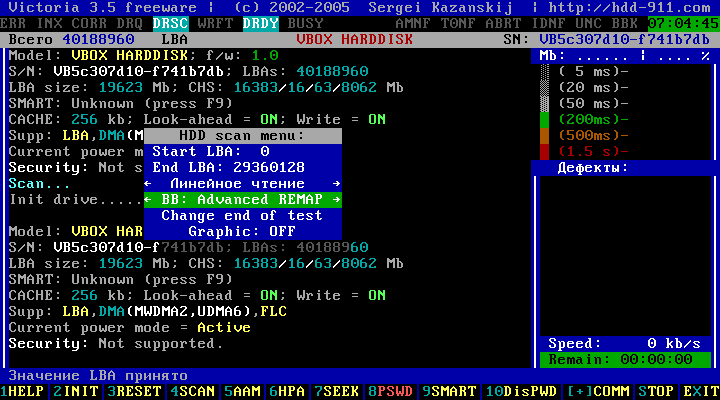Open the 5AAM function
Viewport: 720px width, 400px height.
coord(242,391)
